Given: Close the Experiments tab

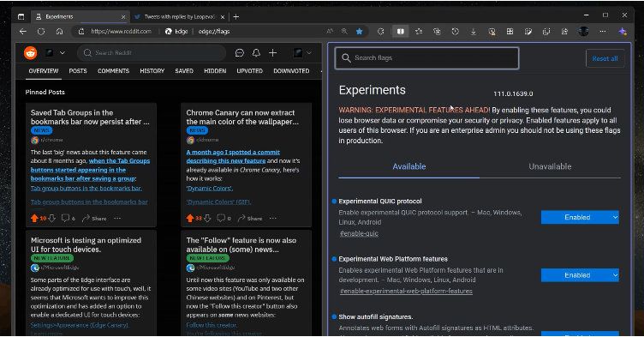Looking at the screenshot, I should [123, 17].
